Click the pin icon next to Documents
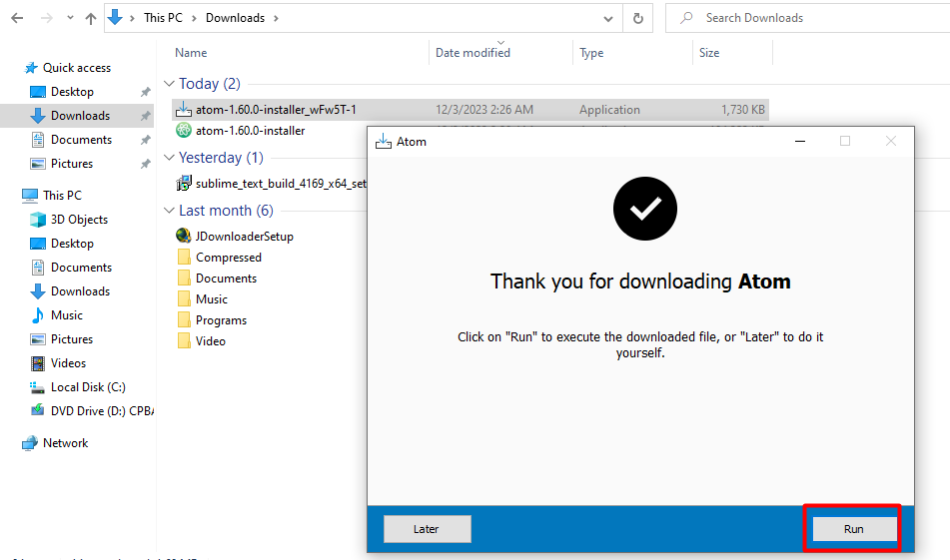The image size is (950, 560). pyautogui.click(x=146, y=140)
